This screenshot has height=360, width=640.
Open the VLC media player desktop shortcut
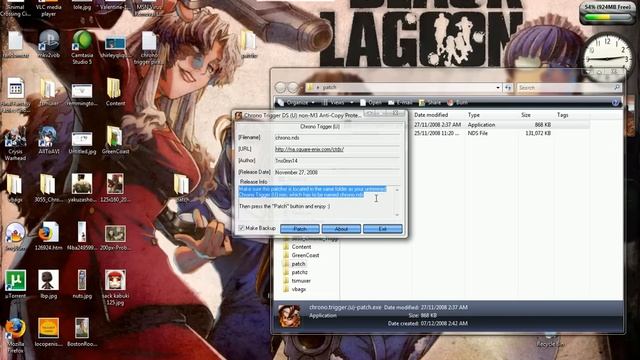point(48,9)
